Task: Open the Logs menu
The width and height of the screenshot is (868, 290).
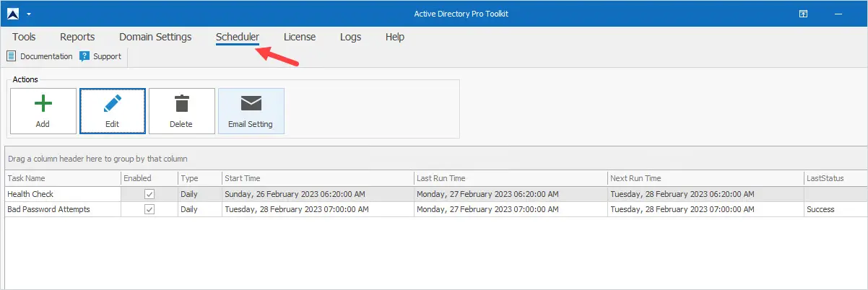Action: pyautogui.click(x=351, y=37)
